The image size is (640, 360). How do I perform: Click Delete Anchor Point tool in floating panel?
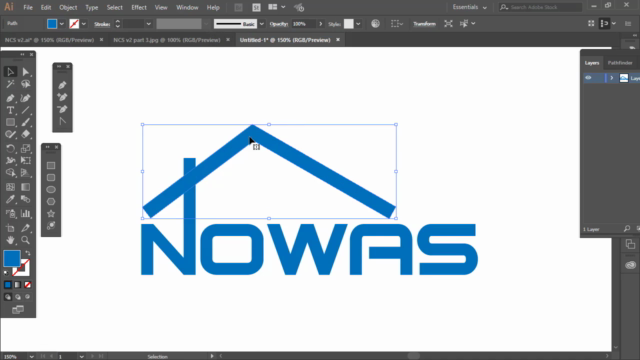[x=62, y=109]
